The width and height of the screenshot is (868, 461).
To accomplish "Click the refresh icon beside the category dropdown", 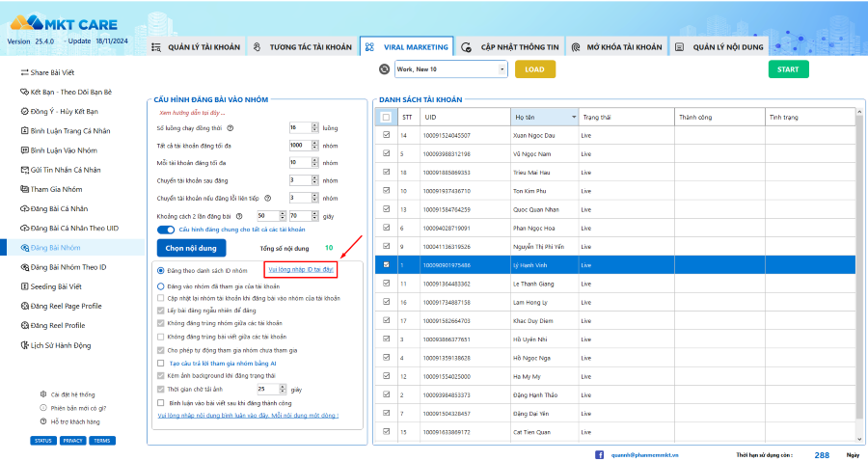I will [384, 69].
